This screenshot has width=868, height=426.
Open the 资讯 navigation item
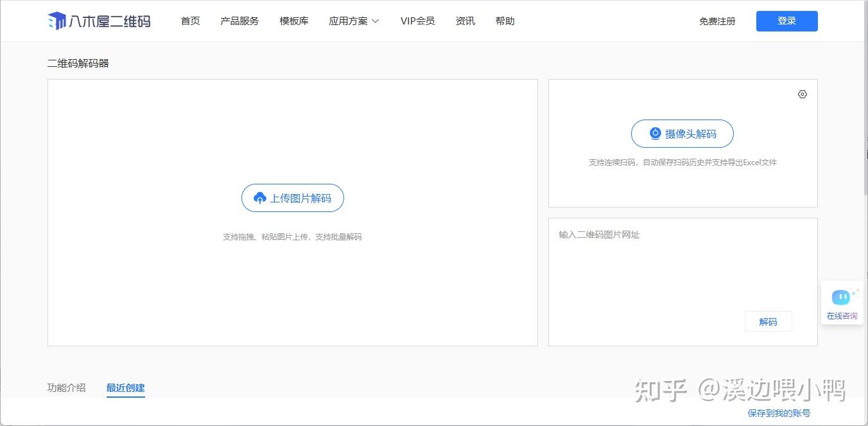click(x=465, y=21)
